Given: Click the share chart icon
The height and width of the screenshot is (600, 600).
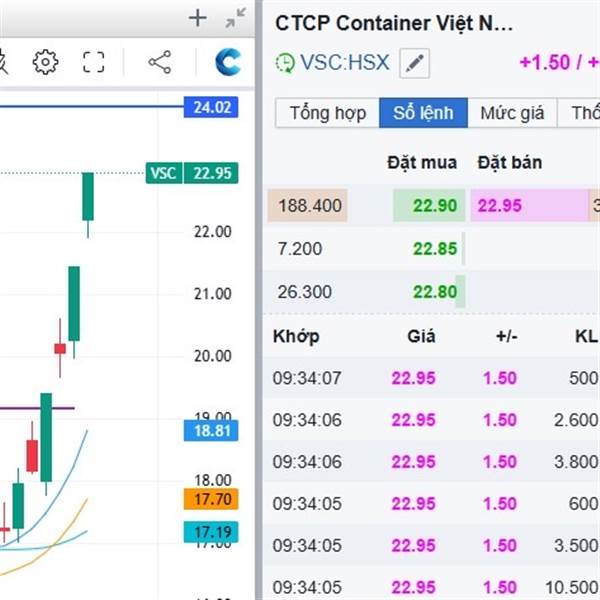Looking at the screenshot, I should (x=160, y=62).
